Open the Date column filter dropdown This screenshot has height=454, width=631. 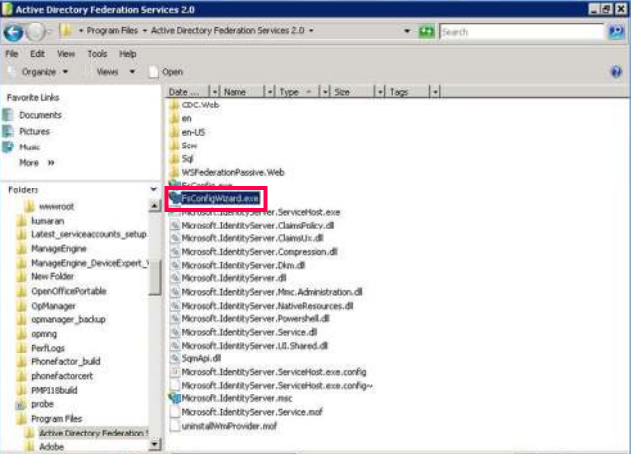pos(215,92)
